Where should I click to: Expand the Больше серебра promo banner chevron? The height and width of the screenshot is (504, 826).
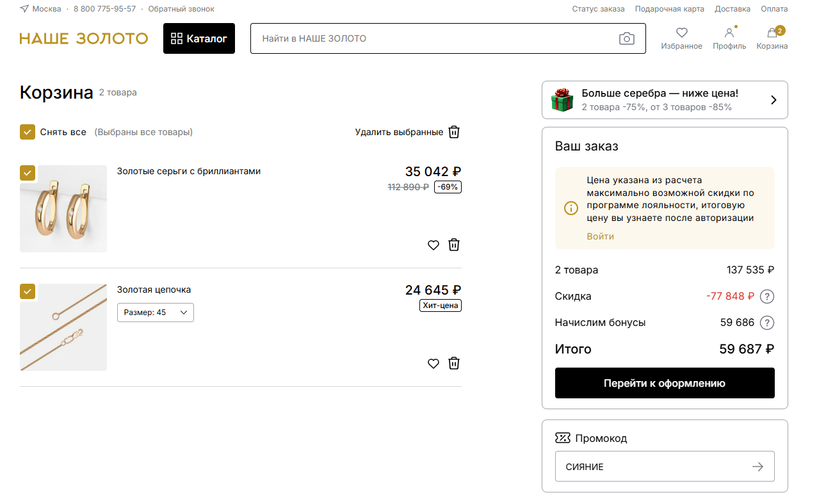[773, 100]
